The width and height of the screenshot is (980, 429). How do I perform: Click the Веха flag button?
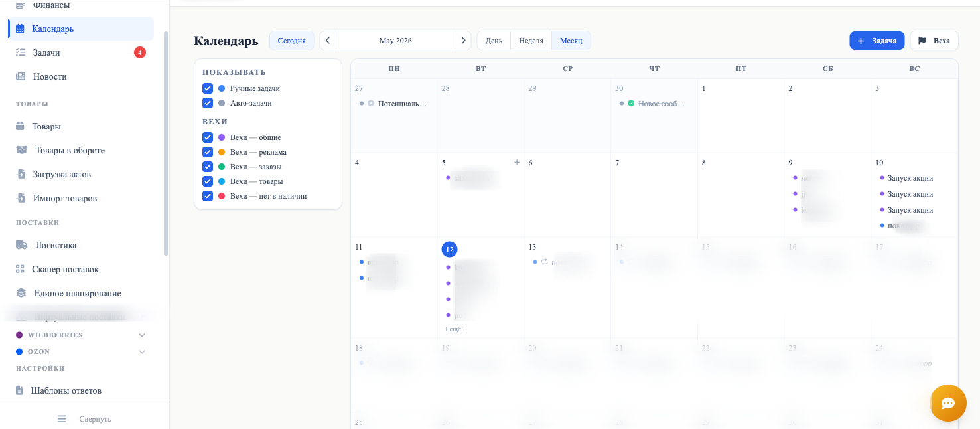coord(934,41)
